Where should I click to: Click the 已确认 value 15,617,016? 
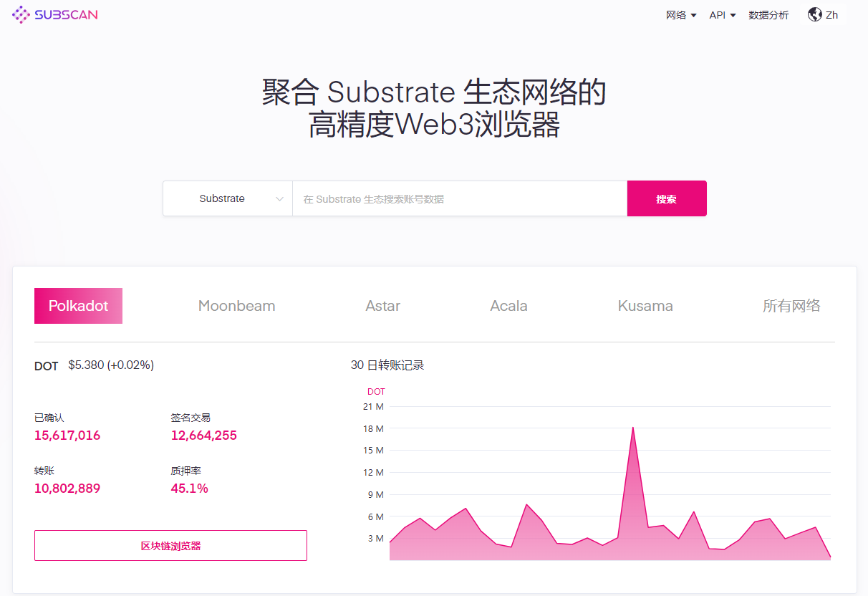click(x=67, y=436)
